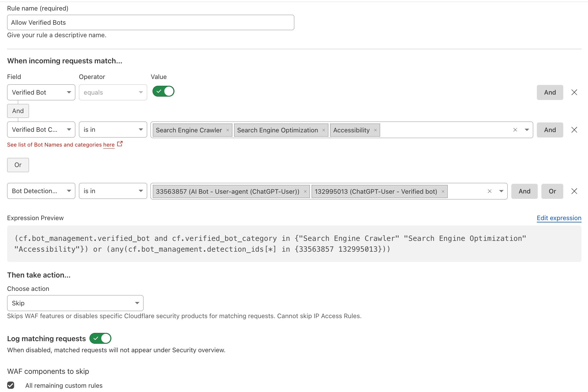Click the Rule name input field
This screenshot has height=392, width=588.
151,22
